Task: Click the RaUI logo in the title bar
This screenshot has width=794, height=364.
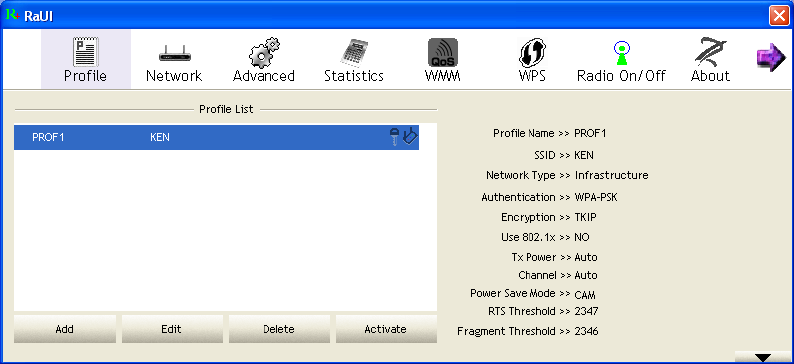Action: click(13, 15)
